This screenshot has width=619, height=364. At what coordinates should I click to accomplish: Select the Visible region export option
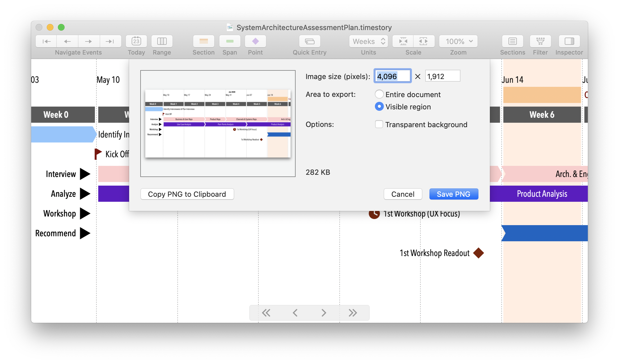click(379, 107)
